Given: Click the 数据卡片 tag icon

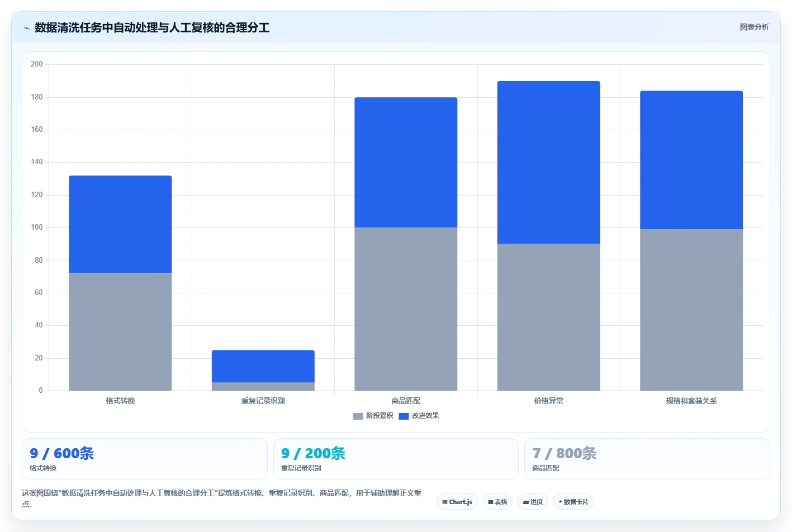Looking at the screenshot, I should (561, 502).
